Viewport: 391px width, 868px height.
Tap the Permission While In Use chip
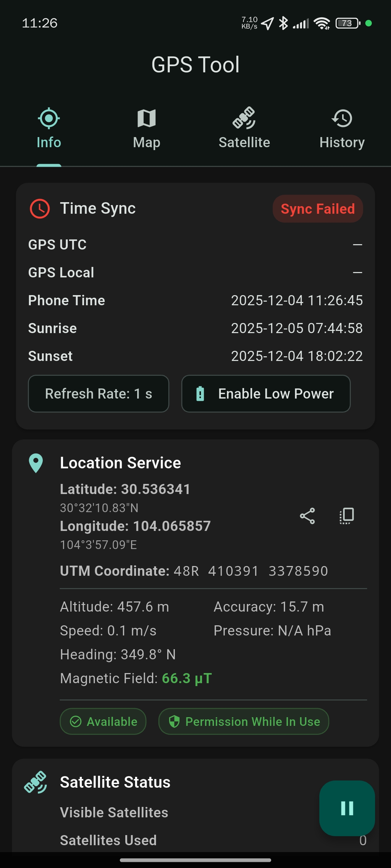[244, 722]
